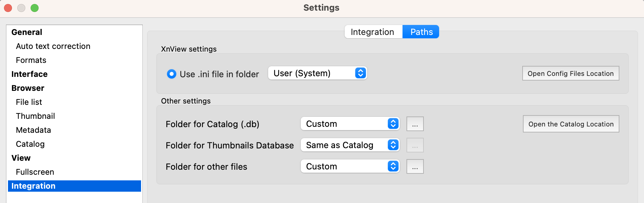Select the Browser settings category
Screen dimensions: 644x203
(28, 88)
